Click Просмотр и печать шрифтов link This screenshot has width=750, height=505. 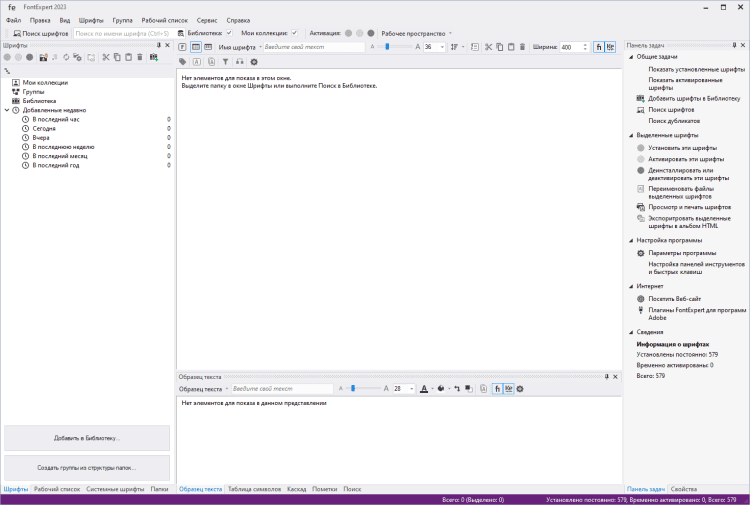tap(689, 207)
